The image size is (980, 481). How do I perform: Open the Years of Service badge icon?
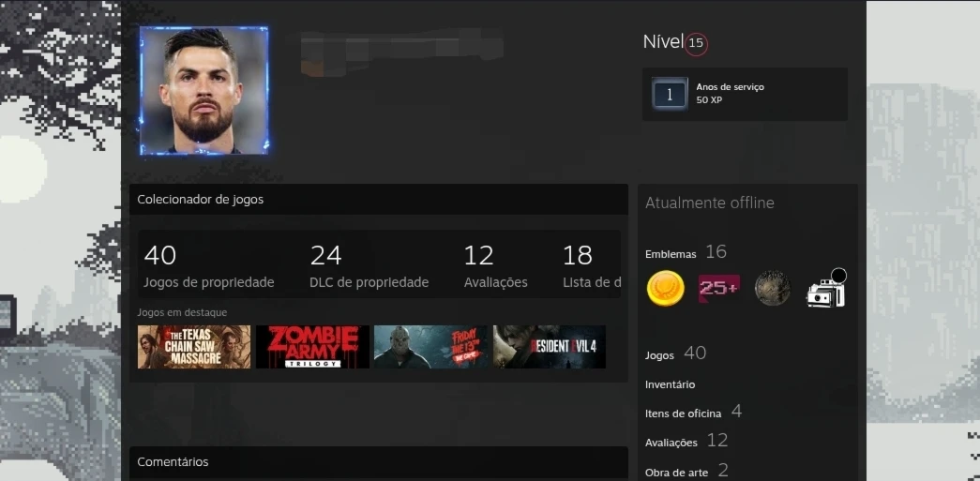pyautogui.click(x=670, y=94)
